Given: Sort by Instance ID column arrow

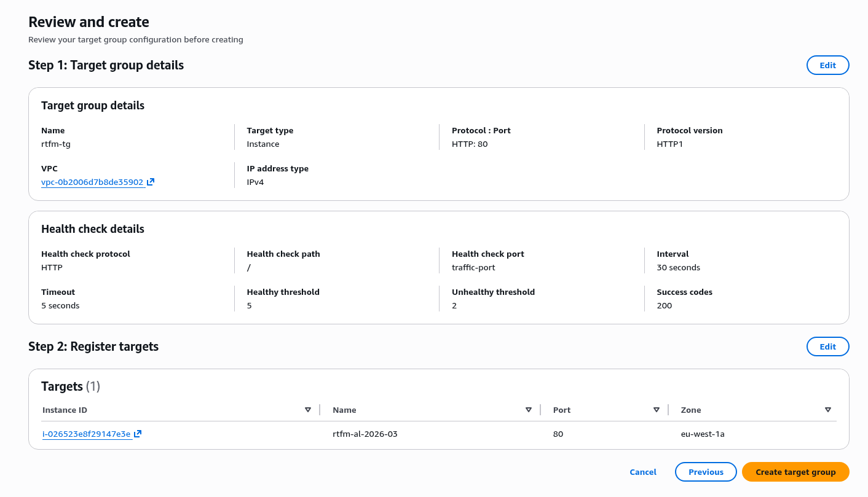Looking at the screenshot, I should [x=308, y=410].
